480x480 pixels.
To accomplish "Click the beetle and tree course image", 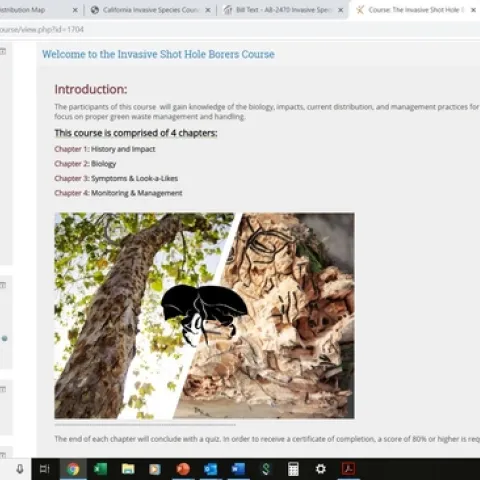I will (204, 315).
